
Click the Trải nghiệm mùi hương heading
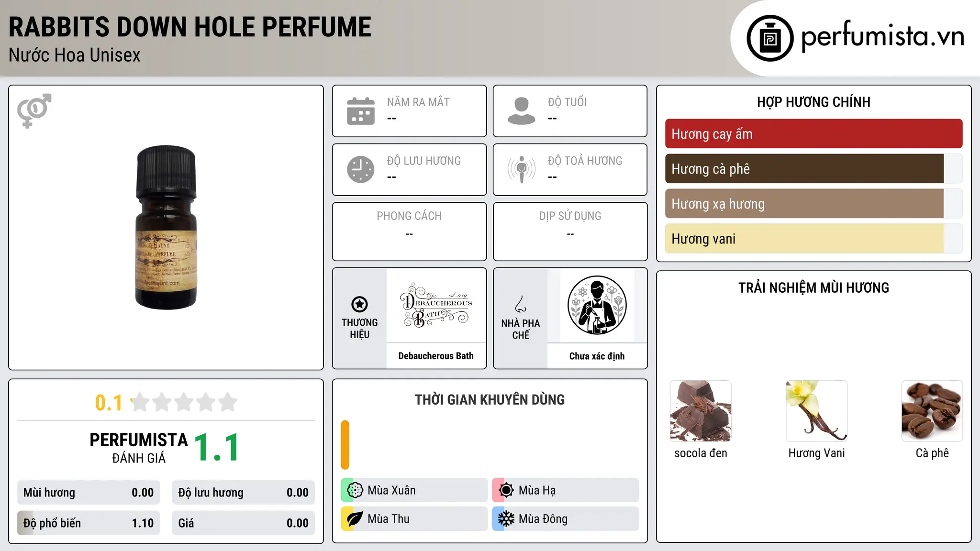[x=813, y=288]
